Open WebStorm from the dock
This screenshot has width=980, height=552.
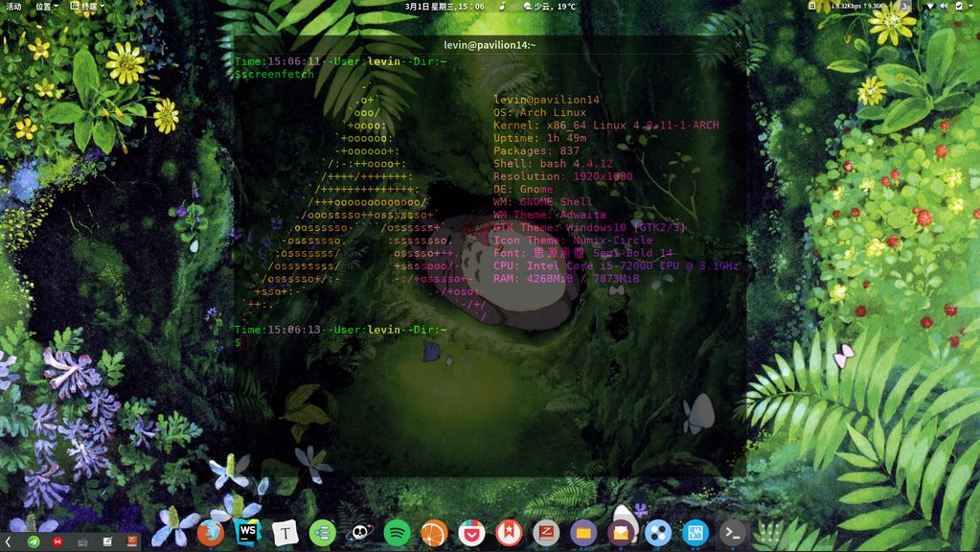click(x=247, y=533)
